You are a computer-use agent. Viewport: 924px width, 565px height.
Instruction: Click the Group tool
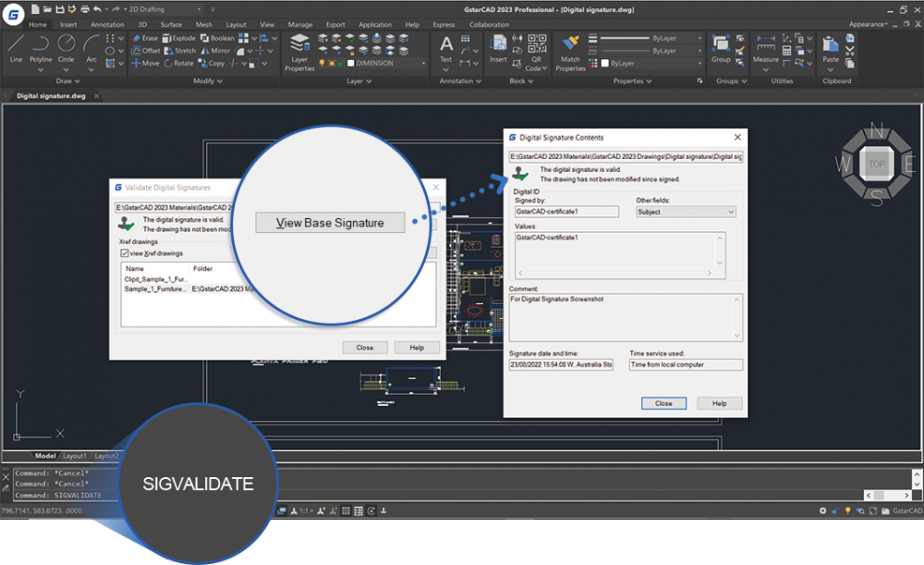721,48
